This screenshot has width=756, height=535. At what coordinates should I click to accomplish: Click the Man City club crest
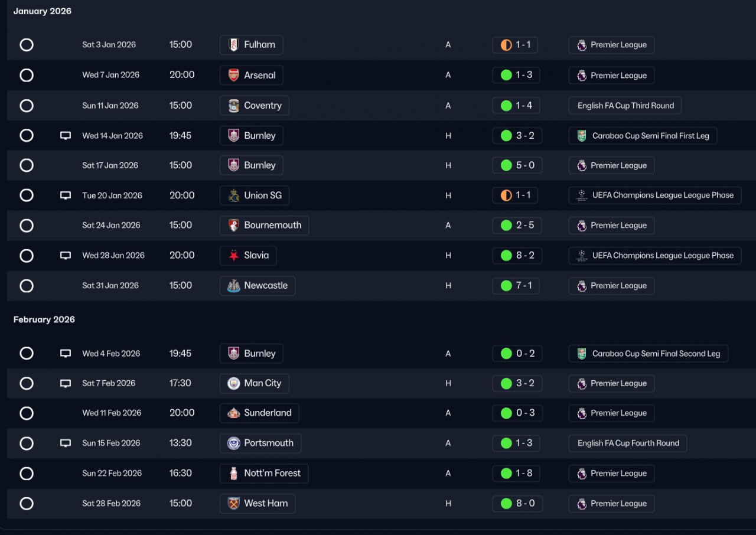coord(234,383)
